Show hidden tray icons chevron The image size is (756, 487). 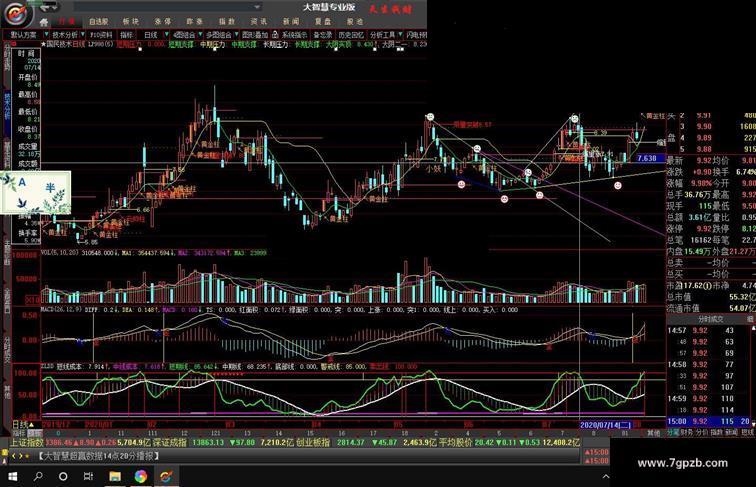coord(606,476)
